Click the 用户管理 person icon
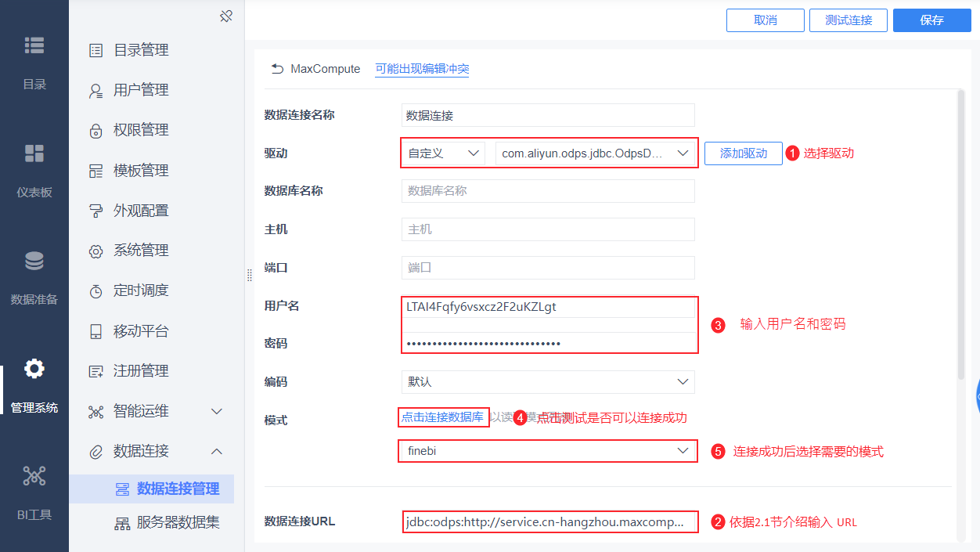The width and height of the screenshot is (980, 552). point(96,91)
